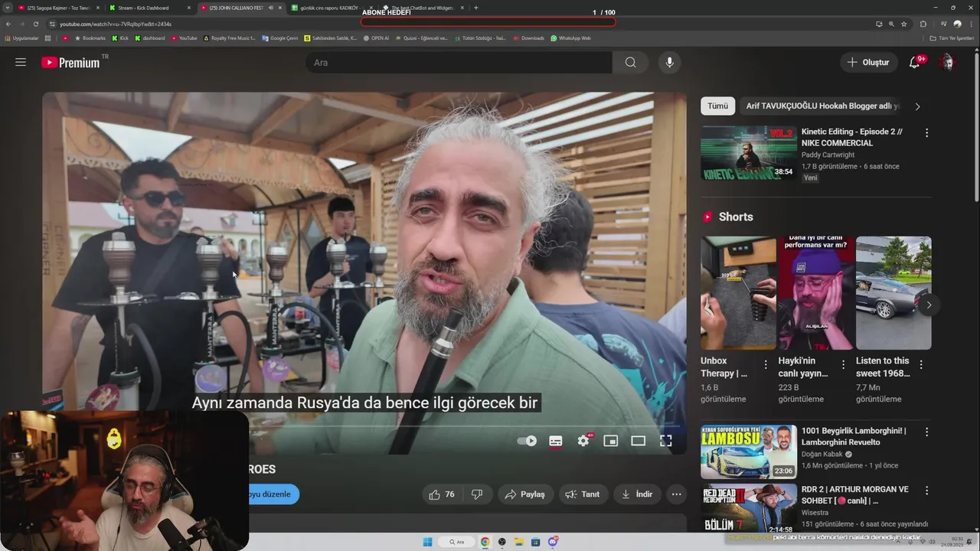
Task: Open more actions ellipsis under video
Action: pos(676,494)
